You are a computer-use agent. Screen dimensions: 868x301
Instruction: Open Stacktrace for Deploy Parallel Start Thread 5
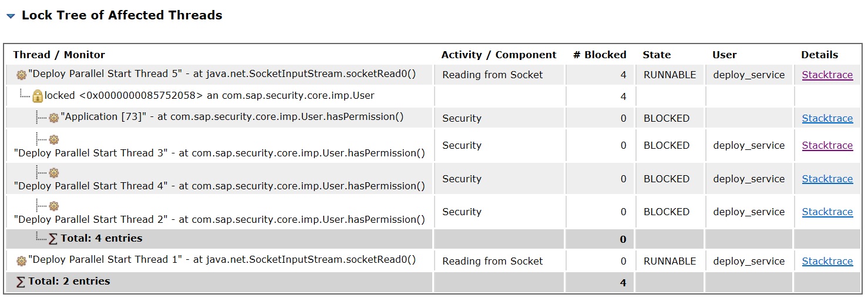(827, 75)
